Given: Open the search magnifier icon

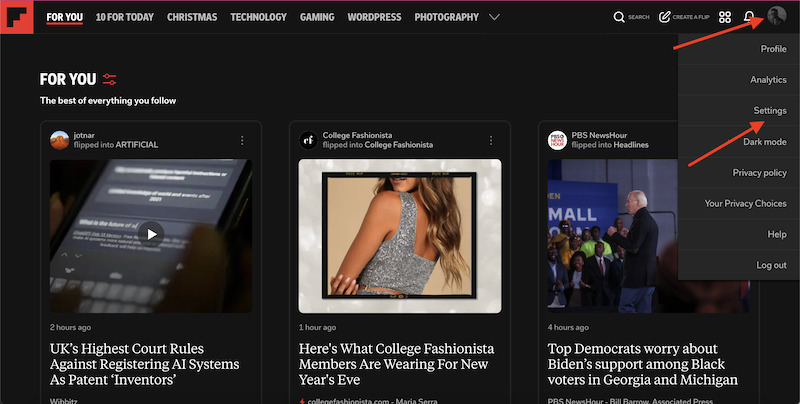Looking at the screenshot, I should tap(619, 17).
